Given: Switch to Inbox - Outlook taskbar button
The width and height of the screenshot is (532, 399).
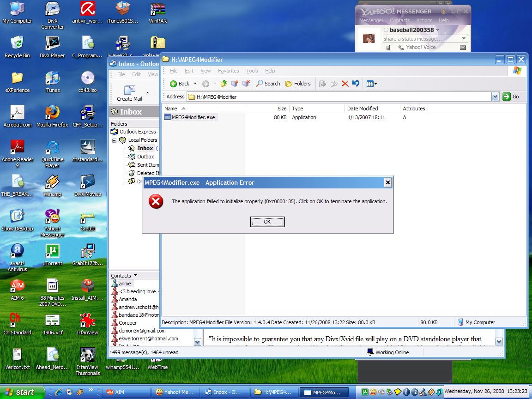Looking at the screenshot, I should pyautogui.click(x=225, y=392).
